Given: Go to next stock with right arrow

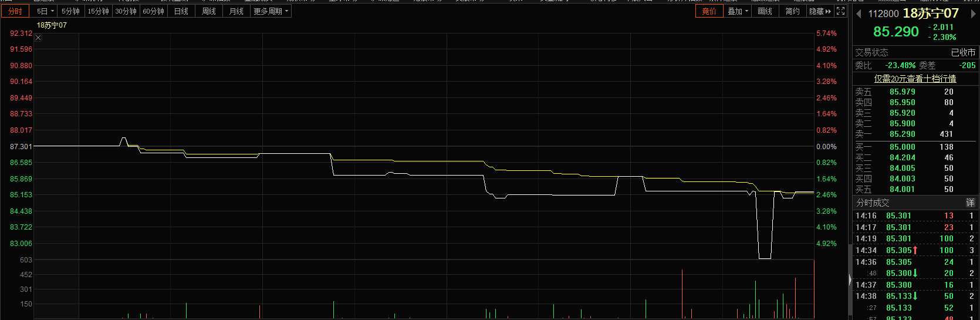Looking at the screenshot, I should (974, 14).
